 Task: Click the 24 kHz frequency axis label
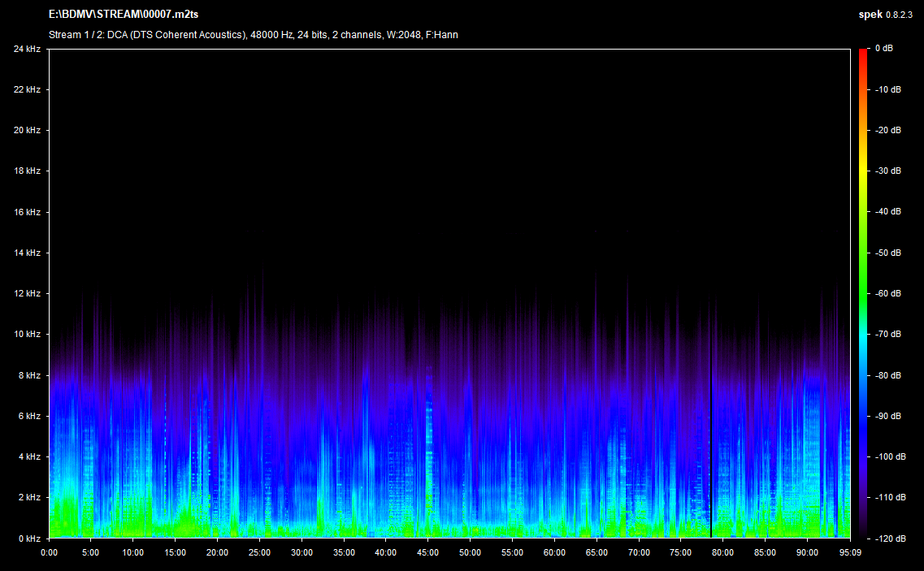point(27,49)
